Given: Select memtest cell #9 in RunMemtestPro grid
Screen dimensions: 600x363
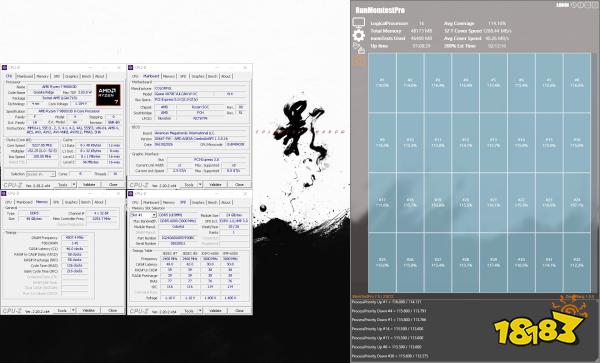Looking at the screenshot, I should tap(382, 142).
